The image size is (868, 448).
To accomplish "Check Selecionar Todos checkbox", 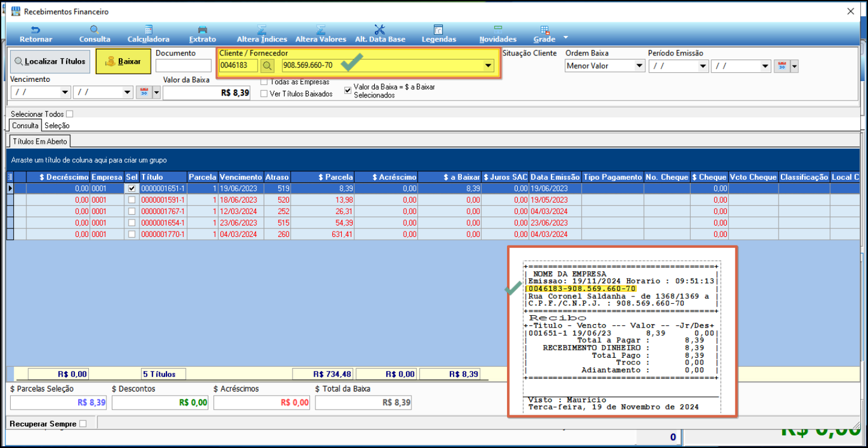I will (x=70, y=114).
